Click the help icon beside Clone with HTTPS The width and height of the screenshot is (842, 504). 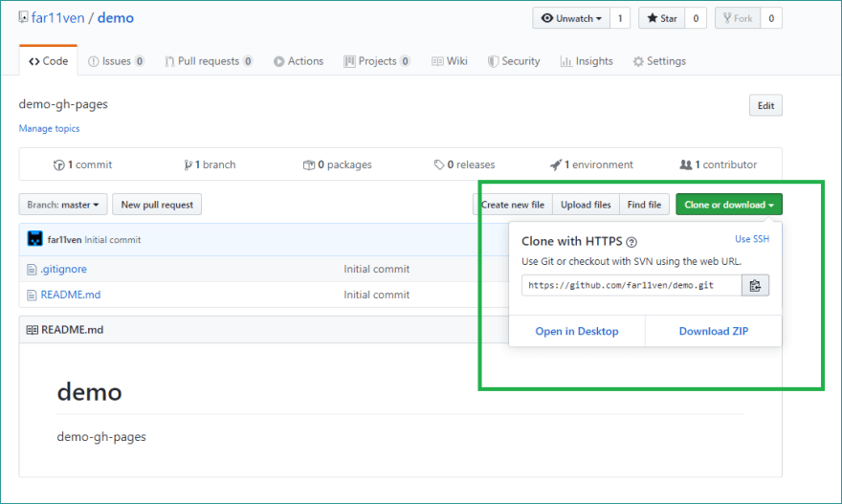click(631, 242)
